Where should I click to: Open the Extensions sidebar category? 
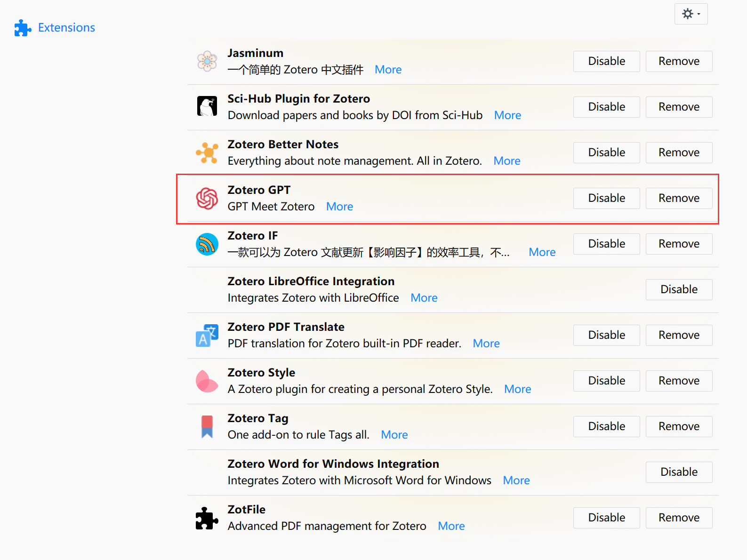point(55,28)
